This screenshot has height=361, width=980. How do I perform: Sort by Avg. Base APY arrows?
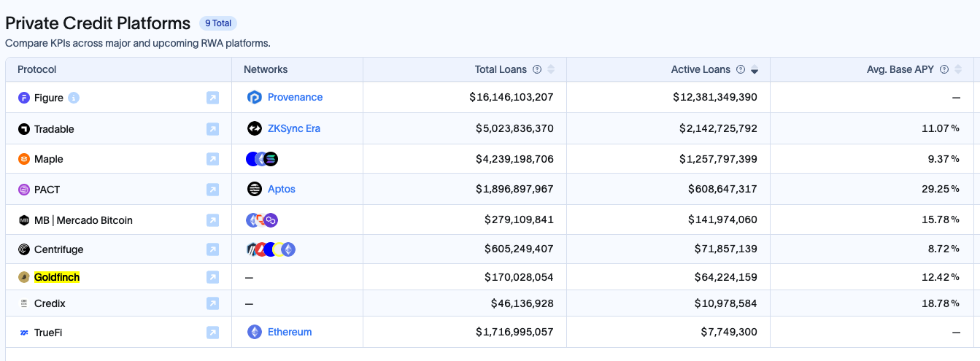pos(957,70)
